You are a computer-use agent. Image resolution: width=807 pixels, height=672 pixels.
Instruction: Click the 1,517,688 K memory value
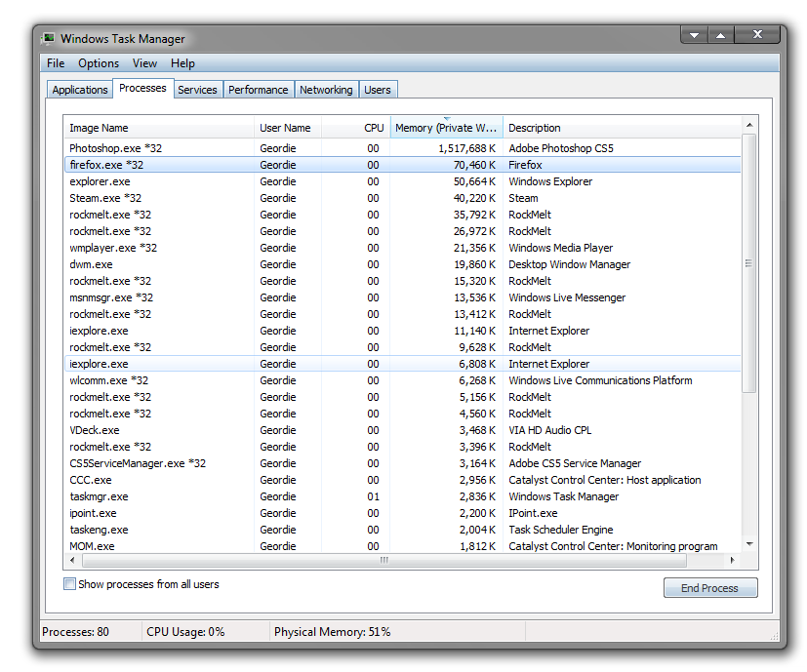(x=466, y=148)
